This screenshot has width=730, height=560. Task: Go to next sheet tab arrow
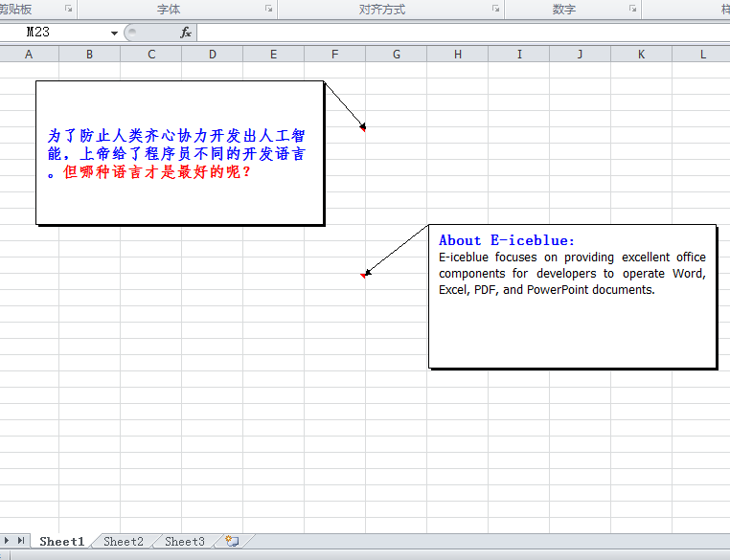point(7,541)
